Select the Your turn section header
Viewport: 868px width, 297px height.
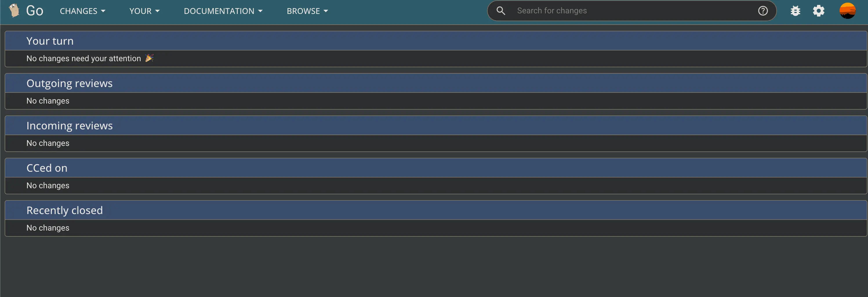click(x=50, y=41)
